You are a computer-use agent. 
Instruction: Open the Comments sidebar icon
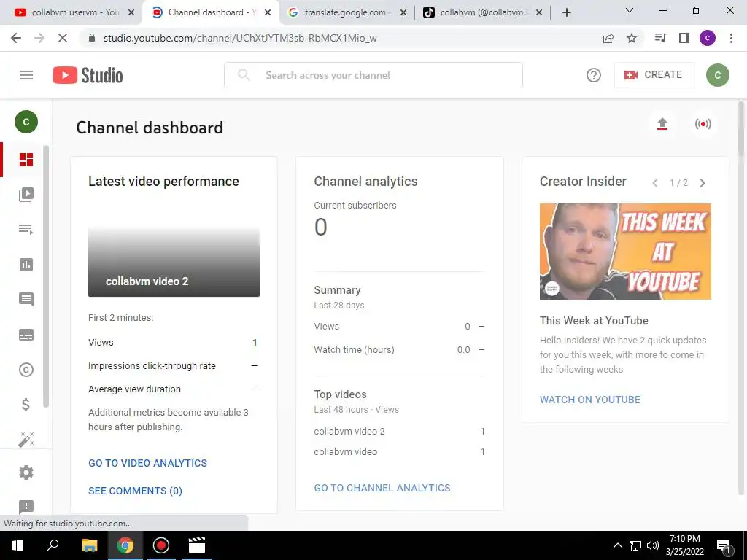(26, 300)
